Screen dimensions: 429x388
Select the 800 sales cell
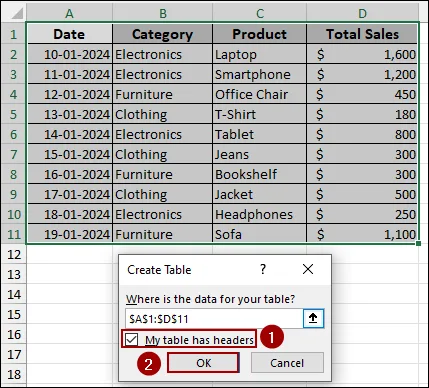point(362,134)
